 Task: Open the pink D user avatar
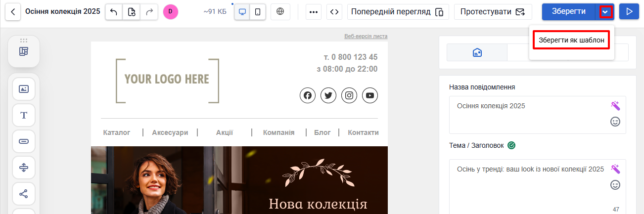click(x=170, y=11)
